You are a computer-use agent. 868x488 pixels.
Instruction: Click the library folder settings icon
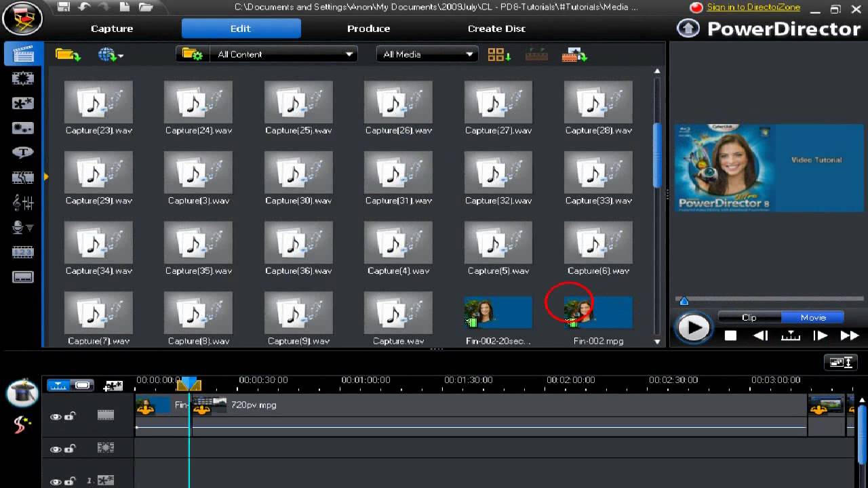pyautogui.click(x=193, y=54)
